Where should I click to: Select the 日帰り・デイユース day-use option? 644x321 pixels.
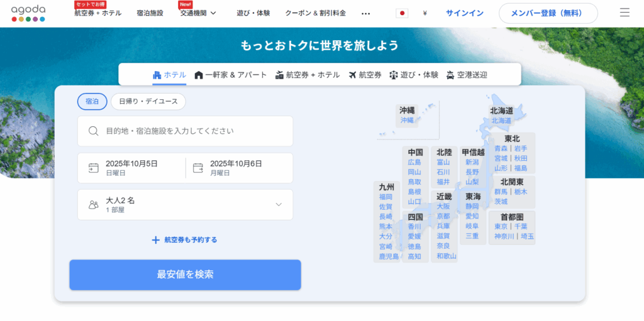[x=148, y=101]
